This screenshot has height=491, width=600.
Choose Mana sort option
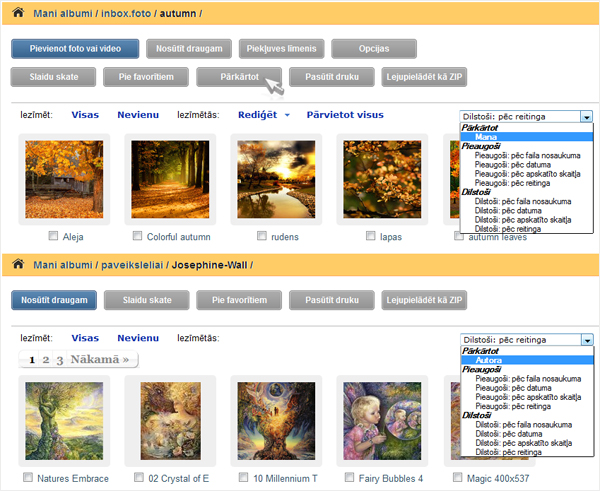click(x=527, y=137)
